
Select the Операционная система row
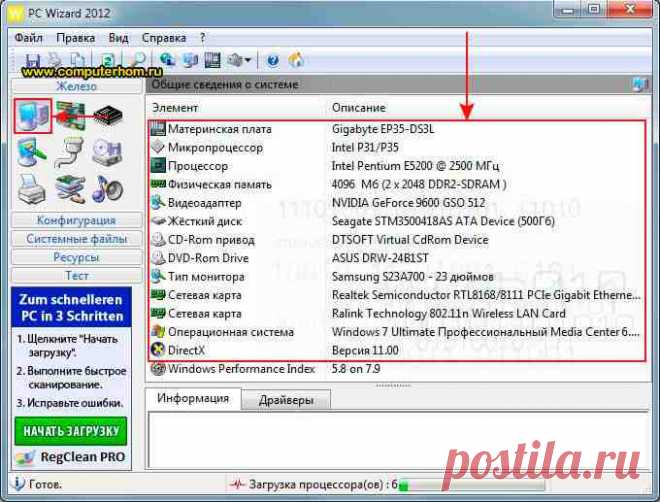coord(397,332)
